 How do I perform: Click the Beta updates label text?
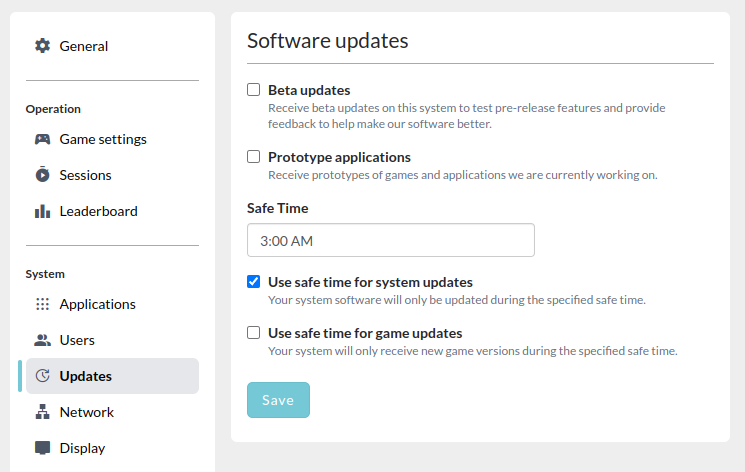(309, 90)
